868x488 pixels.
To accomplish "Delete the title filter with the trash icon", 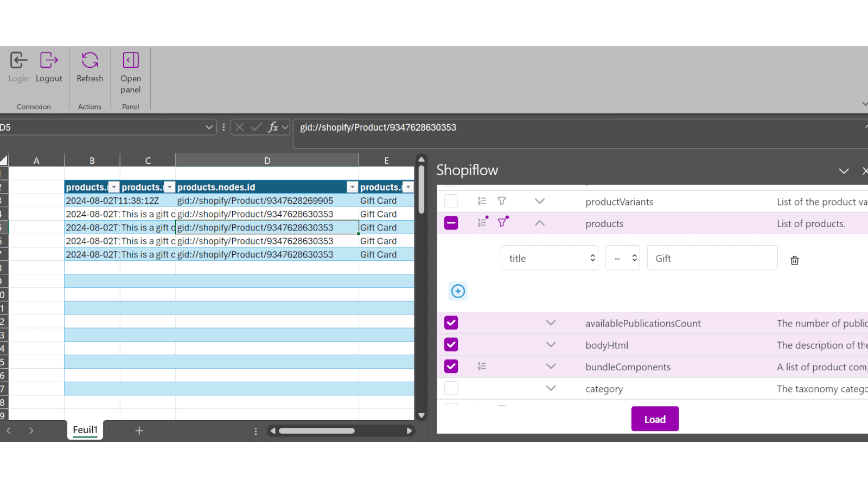I will [794, 260].
